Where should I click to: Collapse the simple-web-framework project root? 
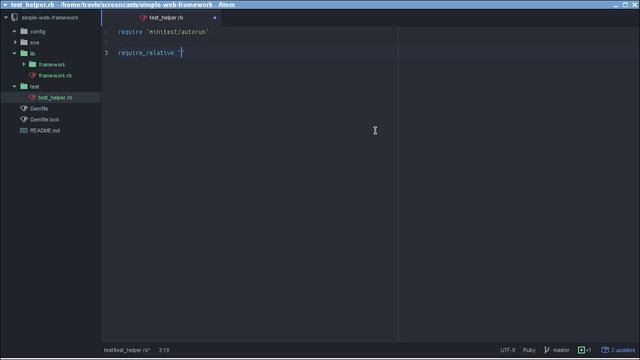pyautogui.click(x=6, y=18)
